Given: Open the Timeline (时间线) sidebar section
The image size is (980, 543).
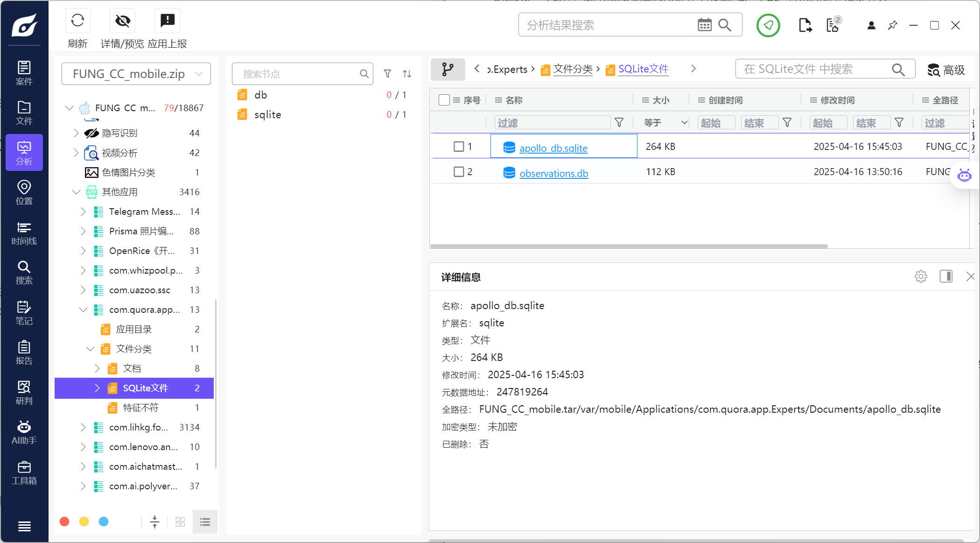Looking at the screenshot, I should [24, 233].
